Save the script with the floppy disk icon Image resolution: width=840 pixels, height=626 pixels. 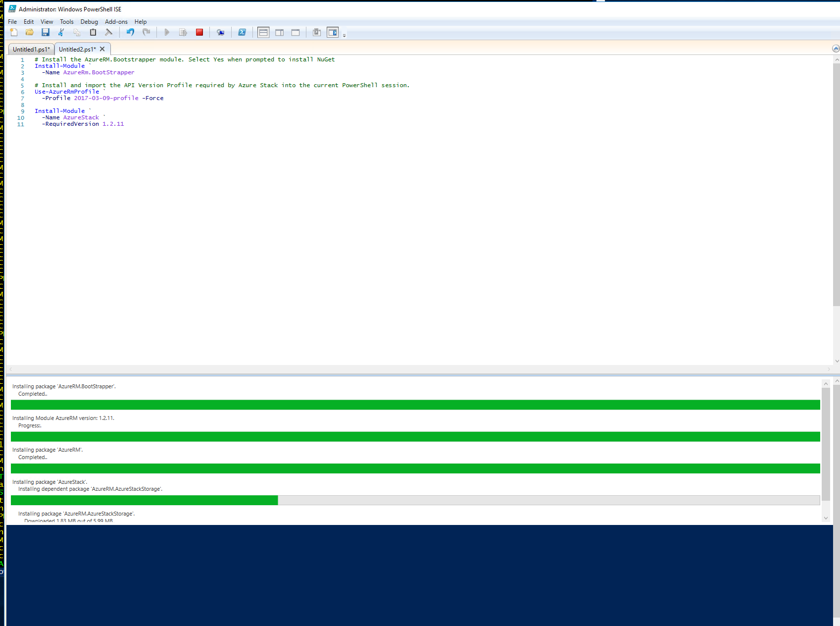(x=46, y=32)
